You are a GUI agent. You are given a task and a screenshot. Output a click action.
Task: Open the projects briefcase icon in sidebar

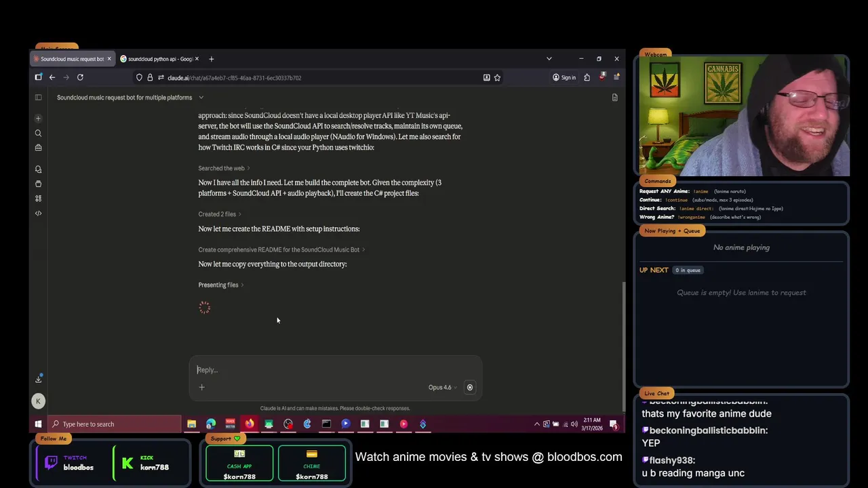coord(38,148)
